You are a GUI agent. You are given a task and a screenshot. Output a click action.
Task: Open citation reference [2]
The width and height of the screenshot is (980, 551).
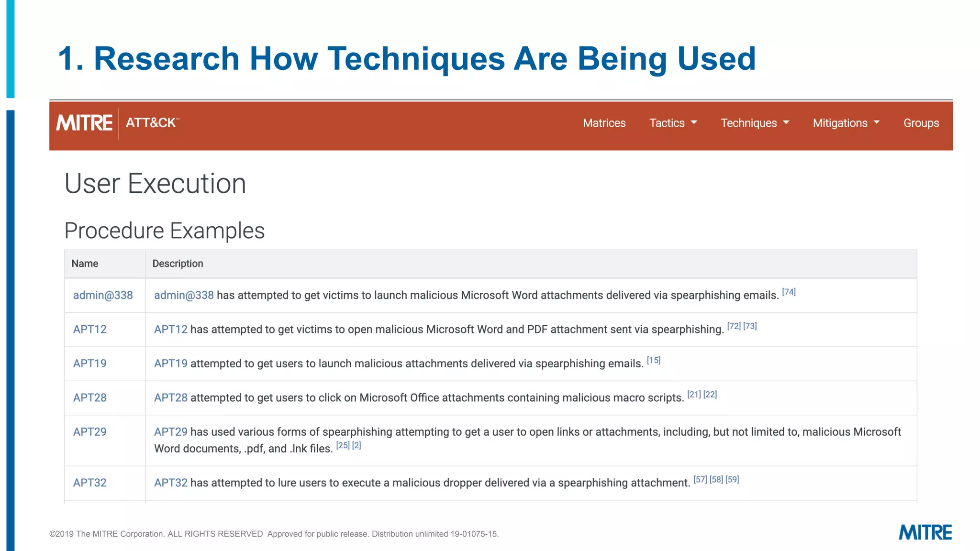click(x=356, y=445)
